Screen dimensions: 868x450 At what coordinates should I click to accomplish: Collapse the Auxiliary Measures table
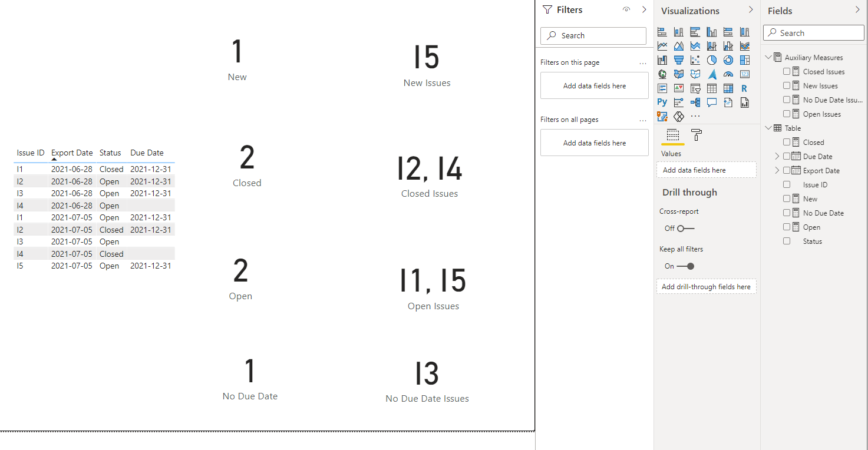point(768,58)
